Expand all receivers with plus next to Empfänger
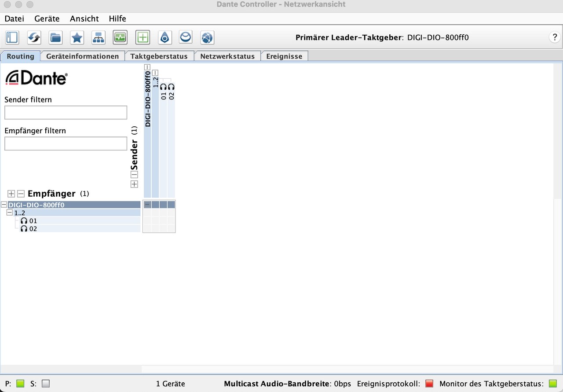This screenshot has height=392, width=563. 11,194
